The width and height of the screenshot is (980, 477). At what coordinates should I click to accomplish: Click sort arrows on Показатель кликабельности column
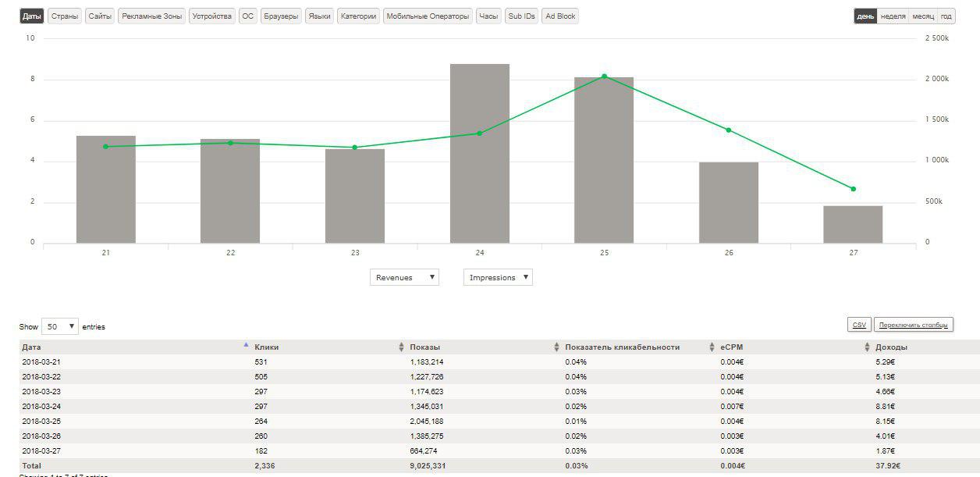click(x=712, y=347)
